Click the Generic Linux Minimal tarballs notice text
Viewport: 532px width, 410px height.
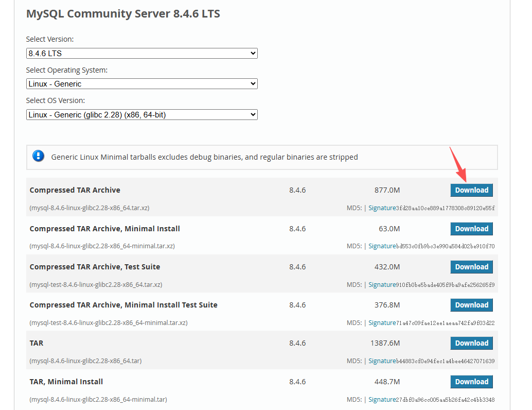(205, 157)
